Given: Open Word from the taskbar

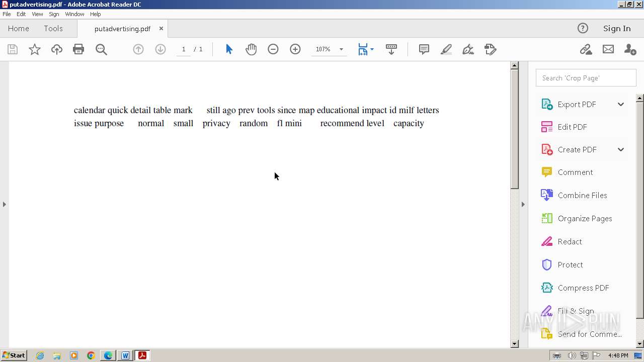Looking at the screenshot, I should click(125, 355).
